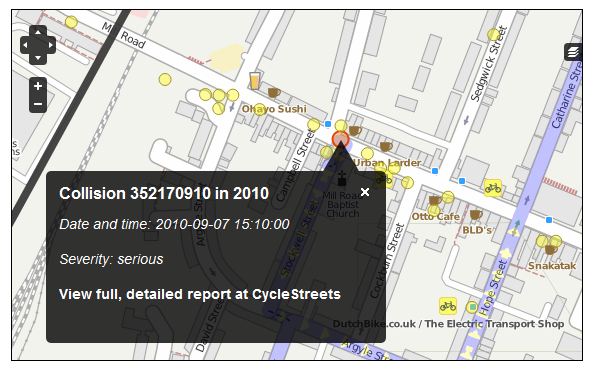This screenshot has height=374, width=596.
Task: Click the coffee cup icon above Snakatak
Action: [551, 249]
